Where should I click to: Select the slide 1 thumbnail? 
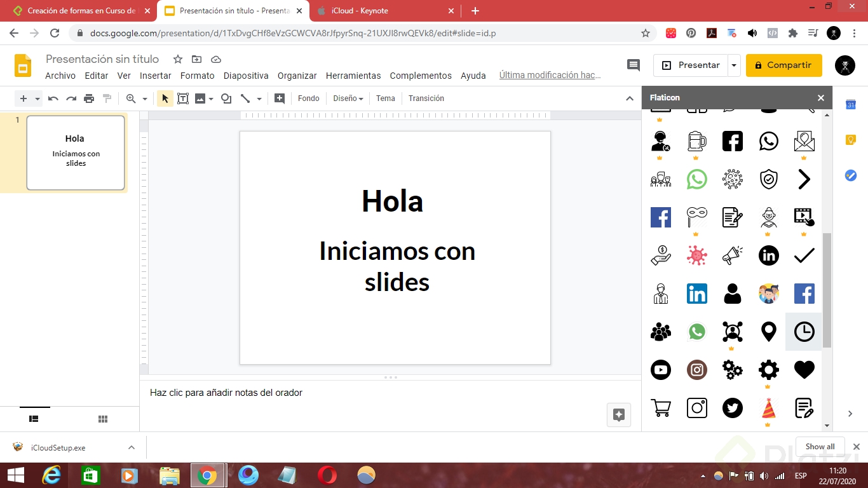[75, 152]
